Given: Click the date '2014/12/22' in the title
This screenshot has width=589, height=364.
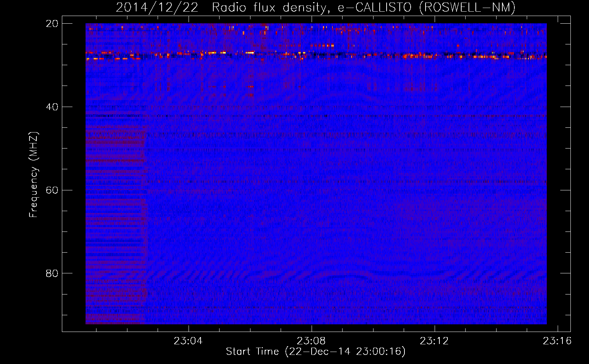Looking at the screenshot, I should (157, 7).
